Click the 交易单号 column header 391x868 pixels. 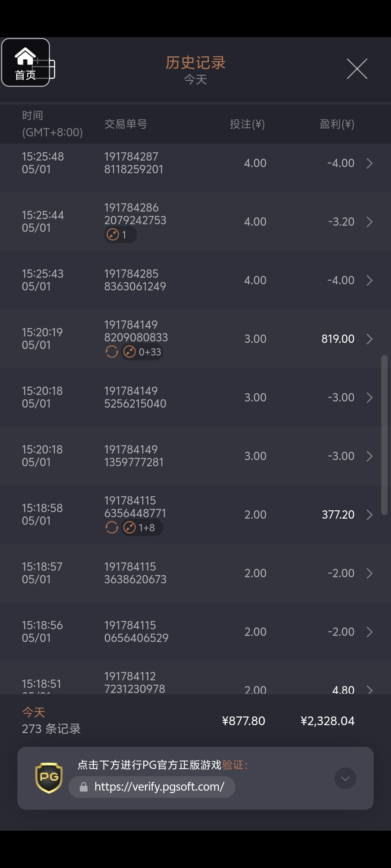(x=126, y=124)
